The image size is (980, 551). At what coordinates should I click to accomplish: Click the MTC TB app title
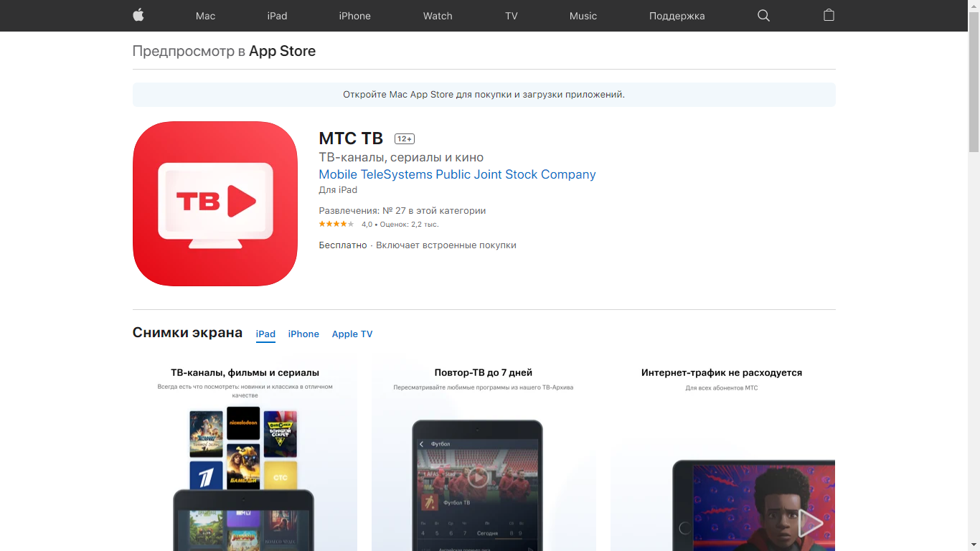coord(351,138)
